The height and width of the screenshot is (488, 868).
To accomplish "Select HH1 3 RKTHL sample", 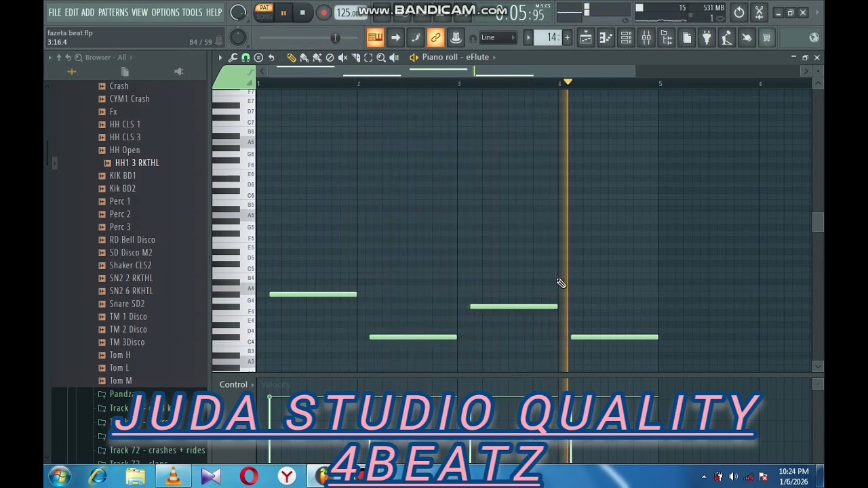I will click(x=137, y=163).
